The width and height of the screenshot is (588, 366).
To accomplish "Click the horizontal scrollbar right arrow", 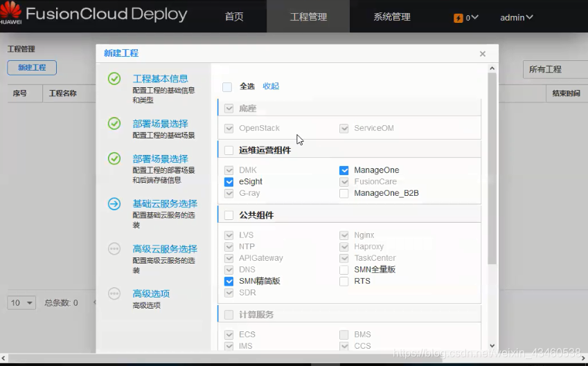I will pyautogui.click(x=584, y=358).
